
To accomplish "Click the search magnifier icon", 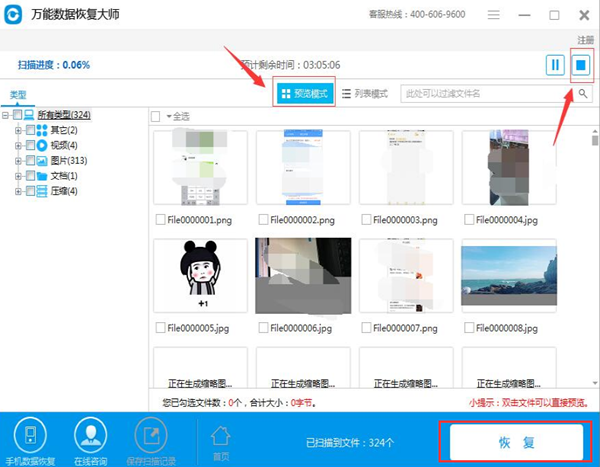I will click(582, 93).
